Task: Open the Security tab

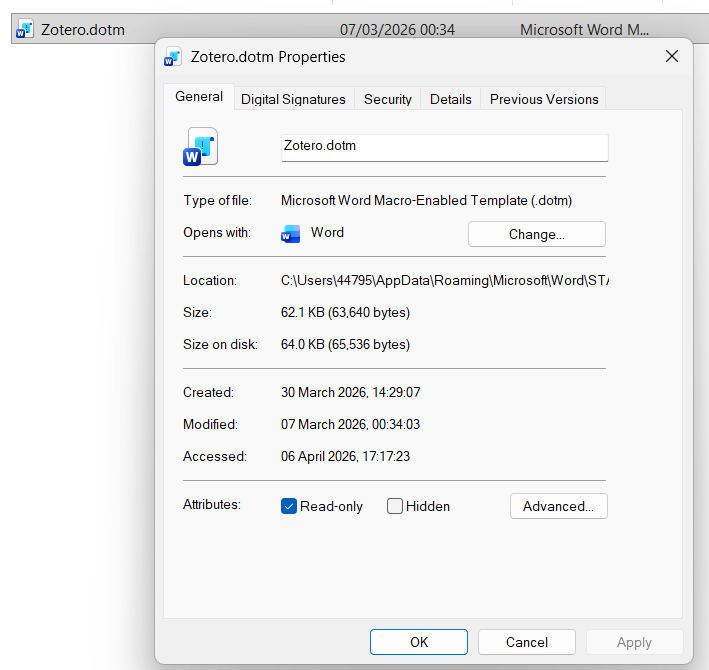Action: (x=388, y=99)
